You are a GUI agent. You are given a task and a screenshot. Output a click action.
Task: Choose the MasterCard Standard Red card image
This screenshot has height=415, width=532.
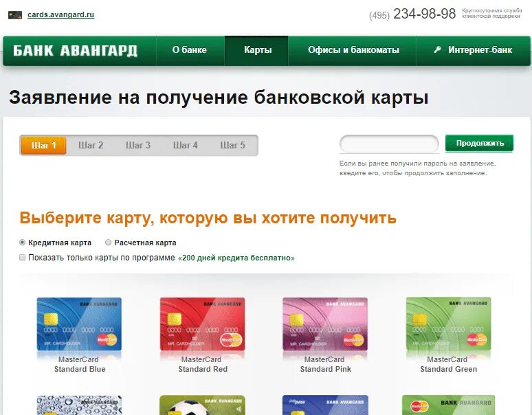coord(202,324)
